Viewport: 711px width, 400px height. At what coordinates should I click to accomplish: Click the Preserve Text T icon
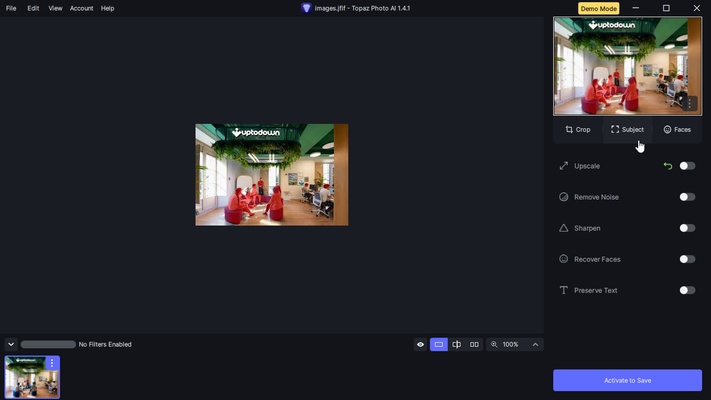(564, 290)
